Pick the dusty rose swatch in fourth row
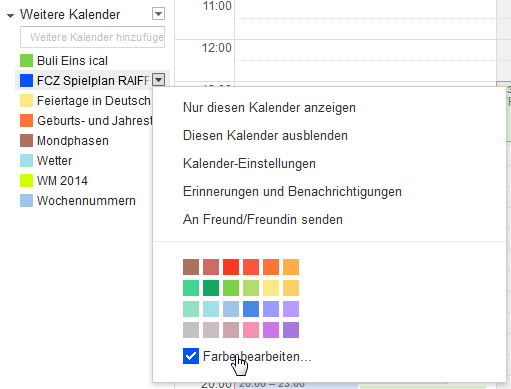The width and height of the screenshot is (511, 389). 231,330
